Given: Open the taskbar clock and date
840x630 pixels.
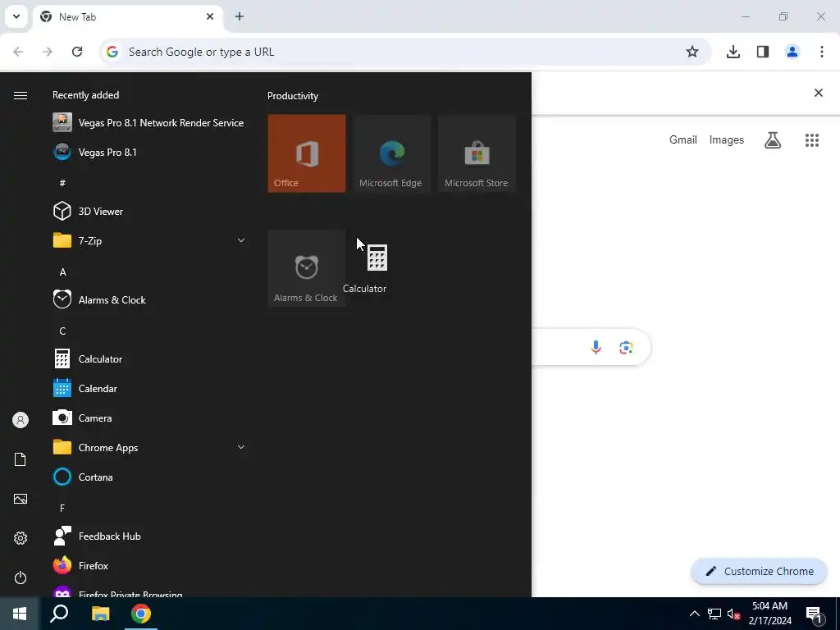Looking at the screenshot, I should pos(769,614).
